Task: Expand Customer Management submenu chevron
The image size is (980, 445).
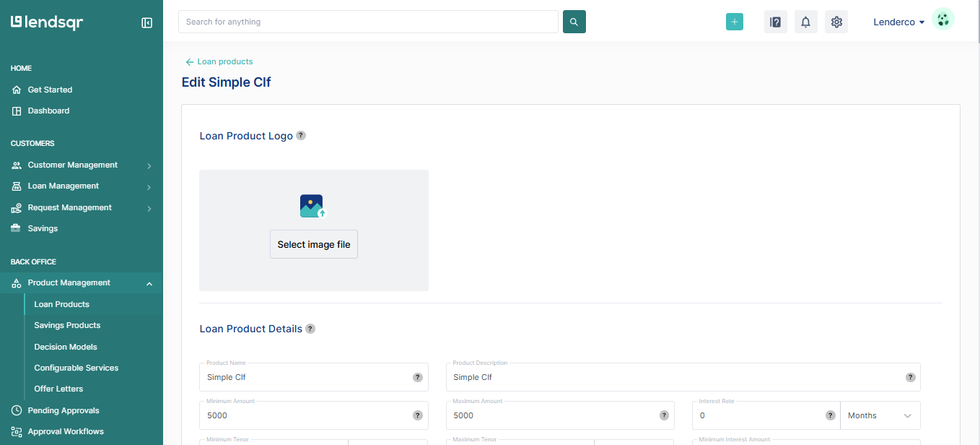Action: [149, 165]
